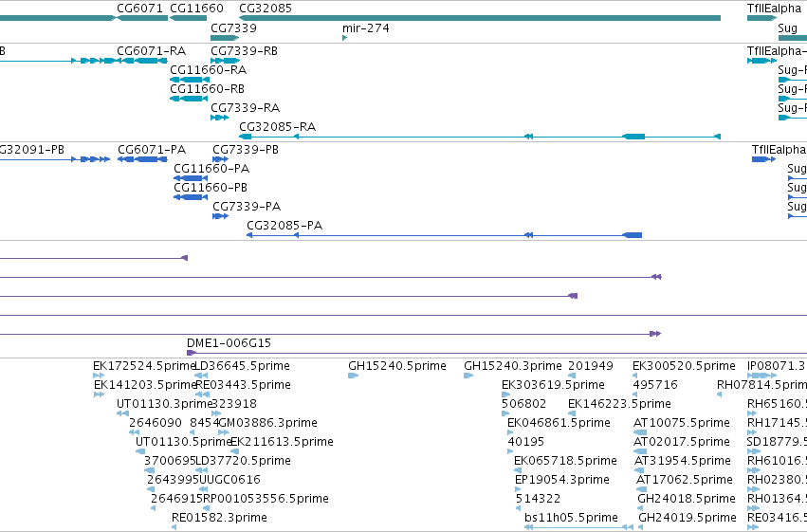The width and height of the screenshot is (807, 532).
Task: Select protein CG6071-PA
Action: coord(152,150)
